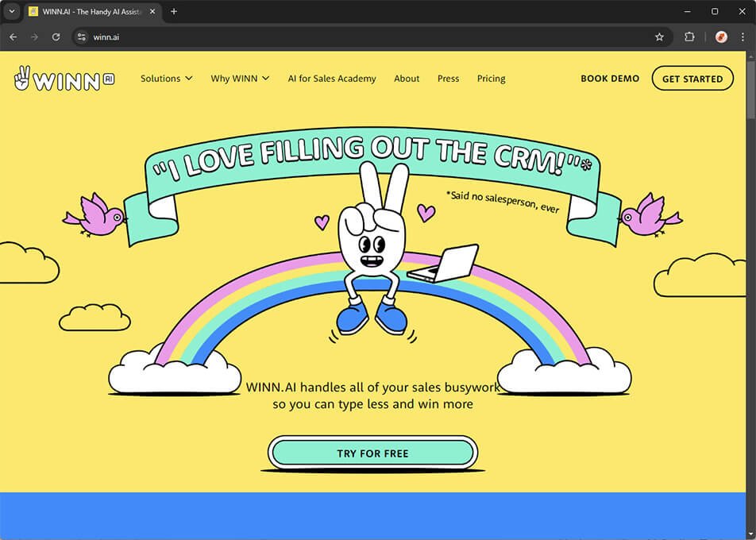The width and height of the screenshot is (756, 540).
Task: Close the WINN.AI tab
Action: click(152, 12)
